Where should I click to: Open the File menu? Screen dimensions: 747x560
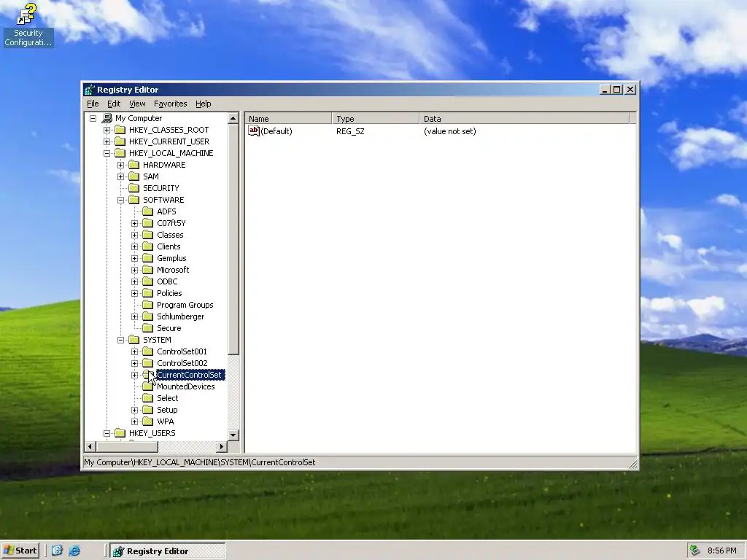coord(93,104)
